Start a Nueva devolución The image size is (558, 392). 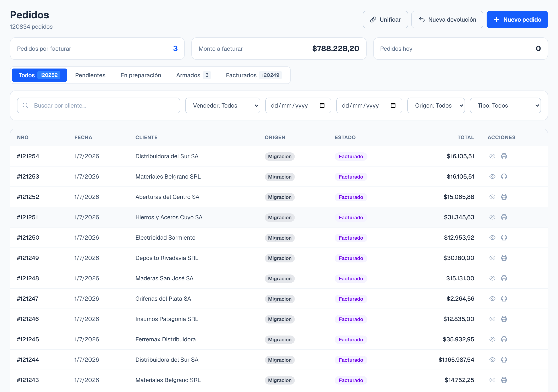point(447,20)
